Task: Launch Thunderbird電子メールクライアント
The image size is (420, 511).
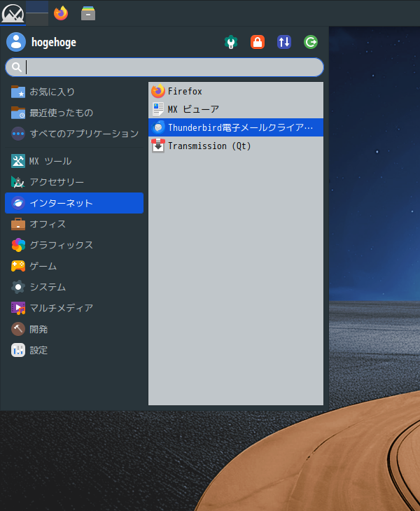Action: 236,127
